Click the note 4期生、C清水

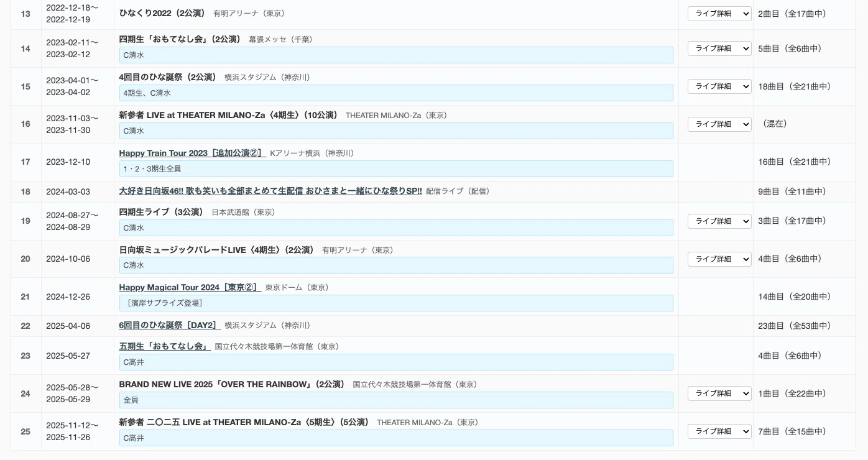396,93
